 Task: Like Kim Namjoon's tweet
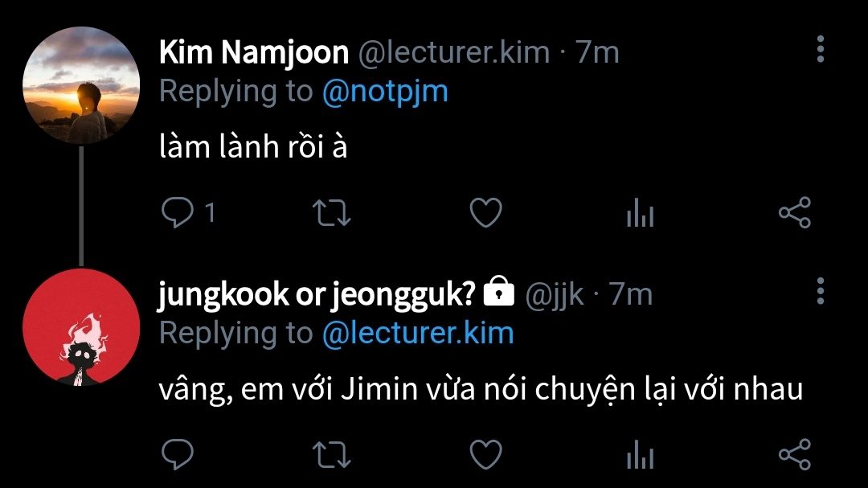(485, 213)
